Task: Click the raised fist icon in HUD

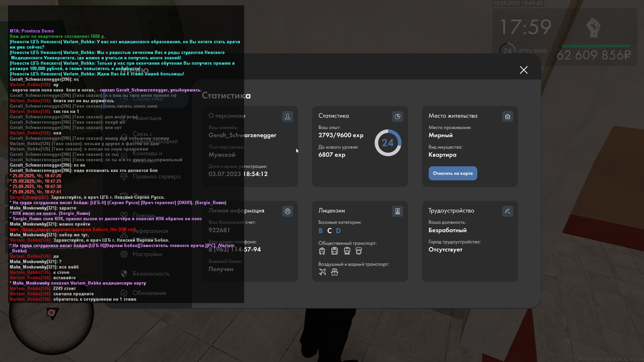Action: point(594,29)
